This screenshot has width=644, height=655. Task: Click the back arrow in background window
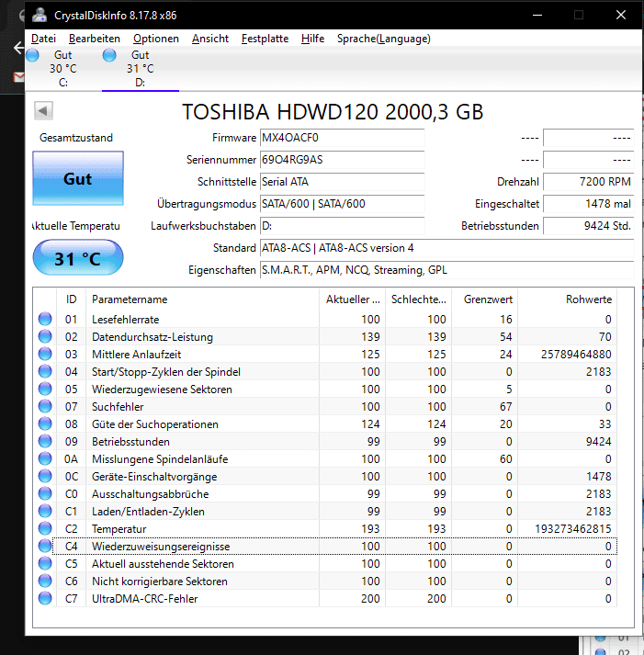(18, 47)
